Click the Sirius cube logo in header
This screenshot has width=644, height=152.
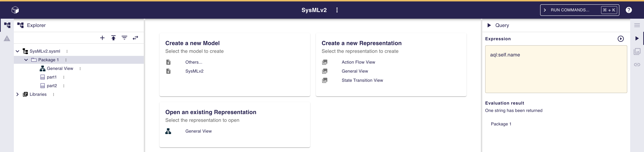[15, 10]
